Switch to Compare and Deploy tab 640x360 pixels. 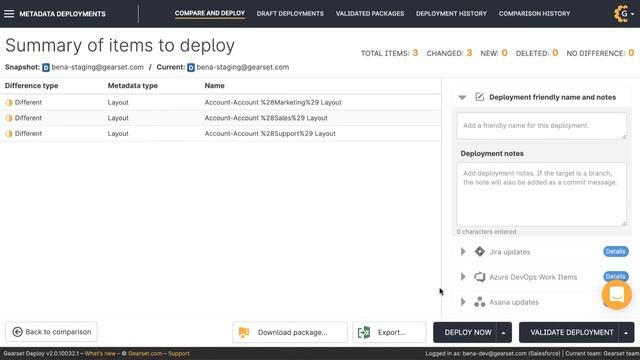pyautogui.click(x=210, y=13)
